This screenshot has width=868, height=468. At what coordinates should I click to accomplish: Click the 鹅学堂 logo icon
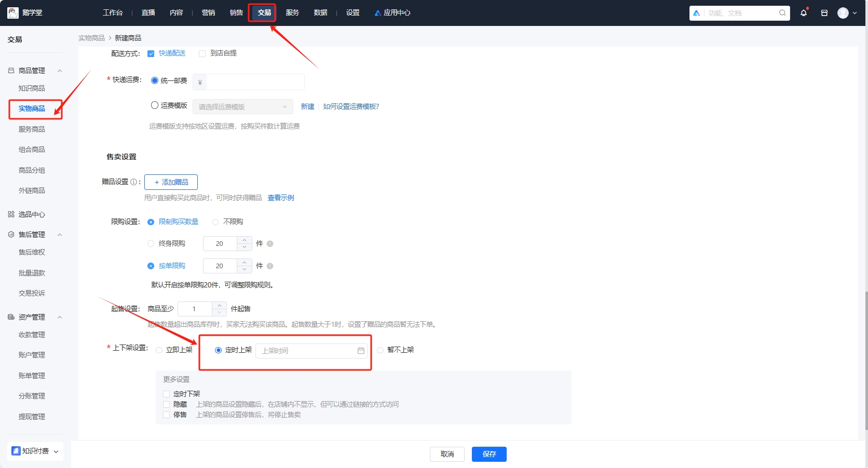pos(12,12)
